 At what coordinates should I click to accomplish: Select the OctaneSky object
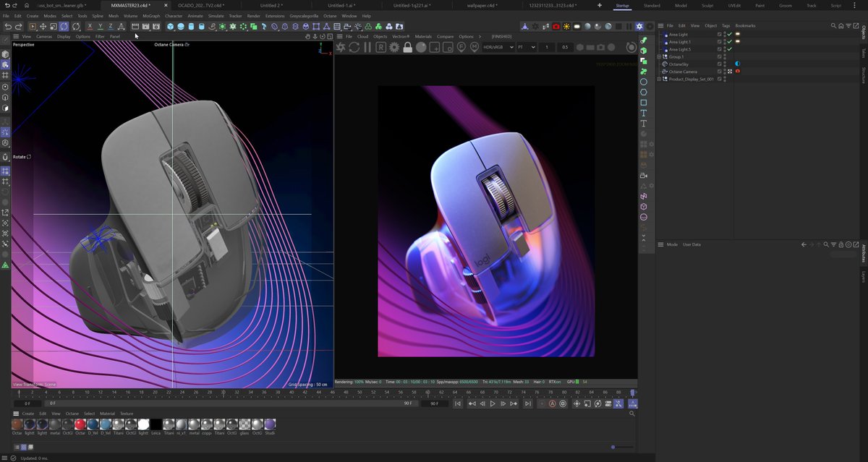click(x=678, y=64)
